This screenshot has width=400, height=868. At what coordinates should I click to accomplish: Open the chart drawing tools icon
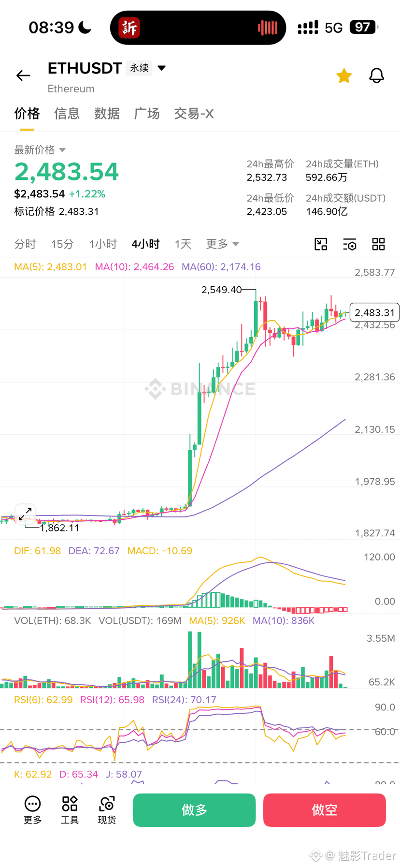(x=321, y=244)
